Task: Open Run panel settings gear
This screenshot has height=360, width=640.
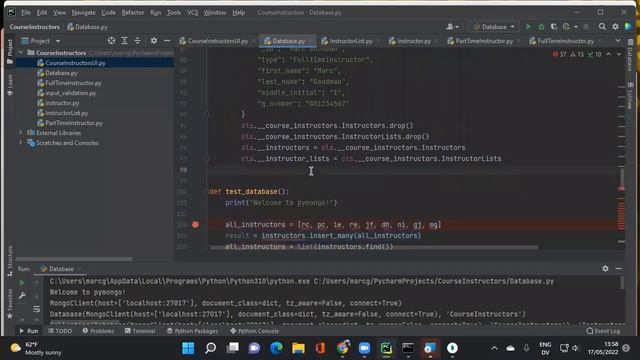Action: coord(605,269)
